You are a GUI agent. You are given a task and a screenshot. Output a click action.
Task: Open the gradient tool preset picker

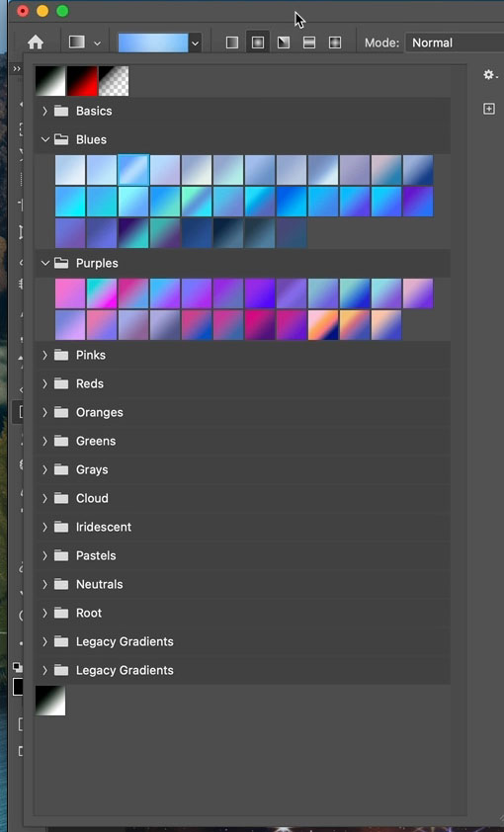[x=84, y=42]
